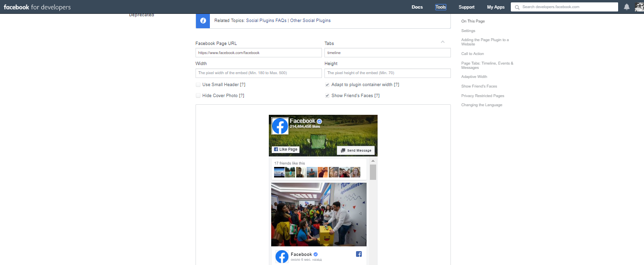Viewport: 644px width, 265px height.
Task: Click the Deprecated sidebar item
Action: 141,15
